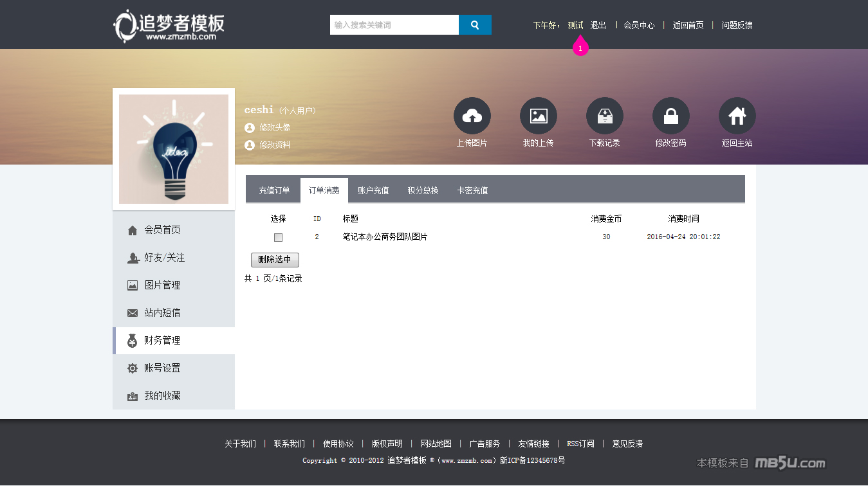Click the change password lock icon
The image size is (868, 486).
(670, 116)
